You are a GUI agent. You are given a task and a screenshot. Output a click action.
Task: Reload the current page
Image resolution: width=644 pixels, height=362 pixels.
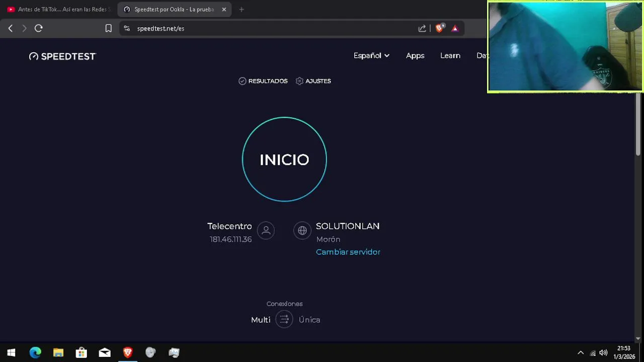click(38, 29)
